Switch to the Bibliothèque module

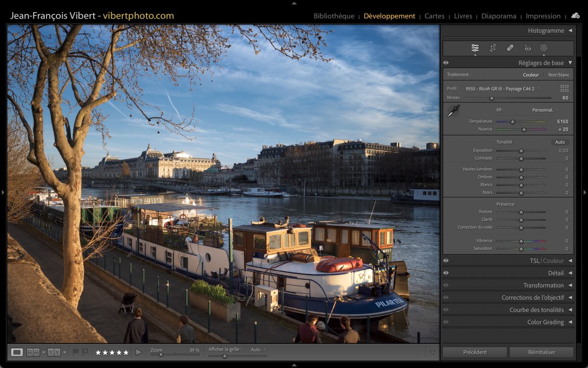(334, 16)
